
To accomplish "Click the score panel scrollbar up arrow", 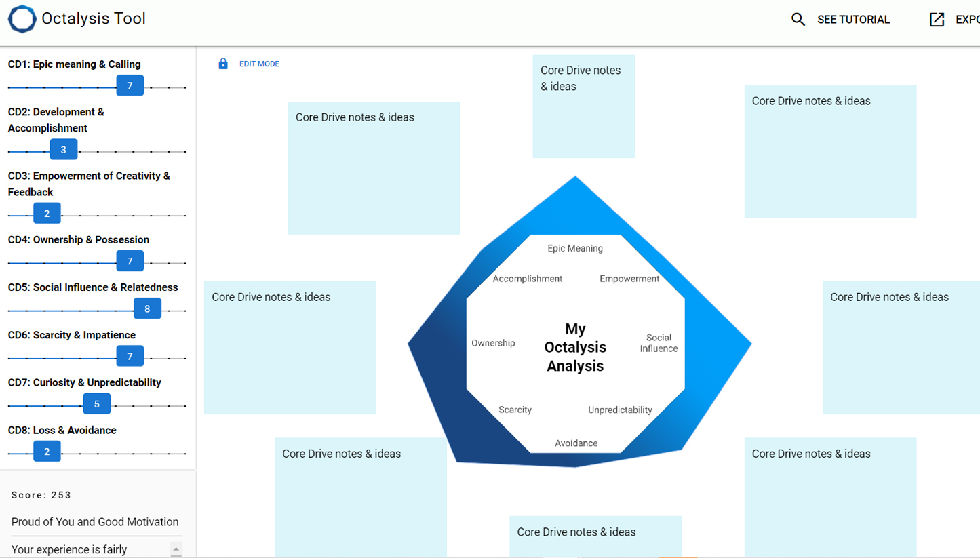I will coord(176,548).
